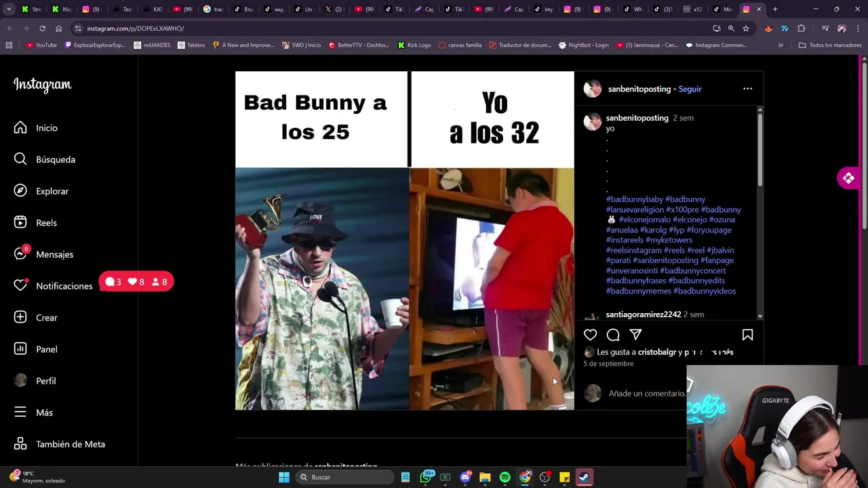Viewport: 868px width, 488px height.
Task: Open También de Meta menu
Action: pyautogui.click(x=59, y=444)
